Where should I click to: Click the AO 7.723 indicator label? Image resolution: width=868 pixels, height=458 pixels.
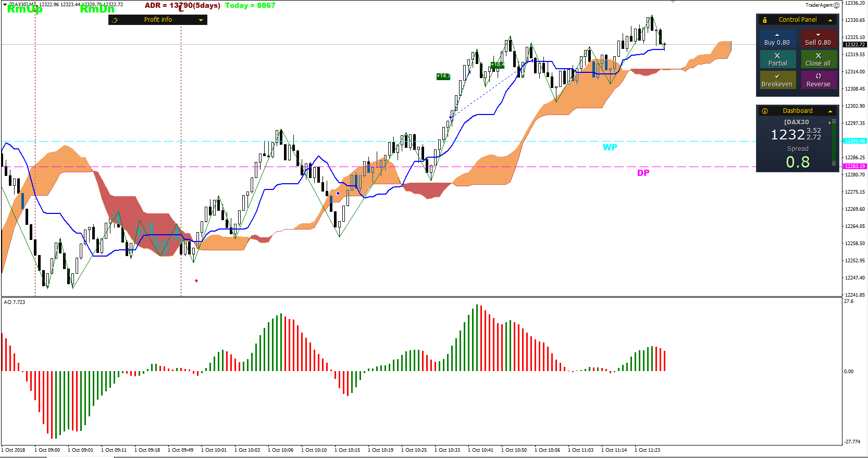click(x=15, y=302)
